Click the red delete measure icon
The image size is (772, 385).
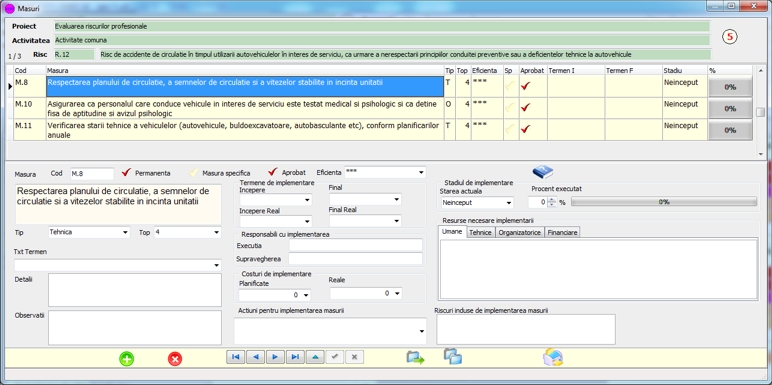[175, 359]
